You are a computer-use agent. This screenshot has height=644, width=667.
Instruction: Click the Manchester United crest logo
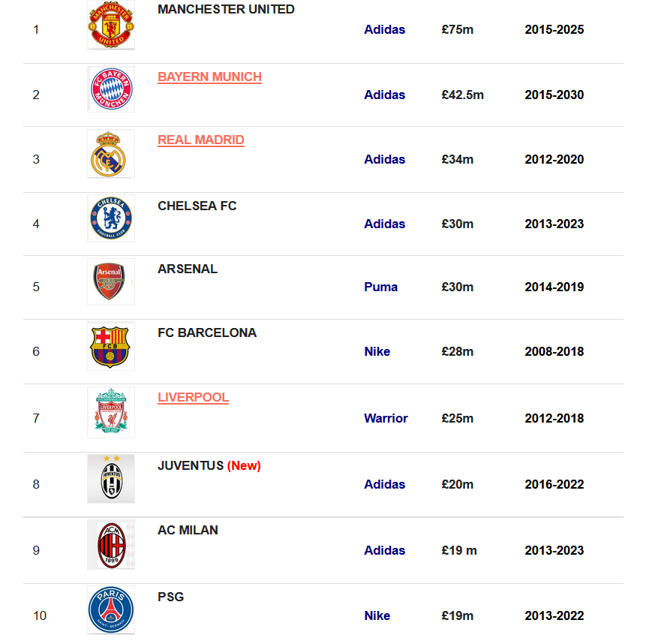click(x=111, y=25)
